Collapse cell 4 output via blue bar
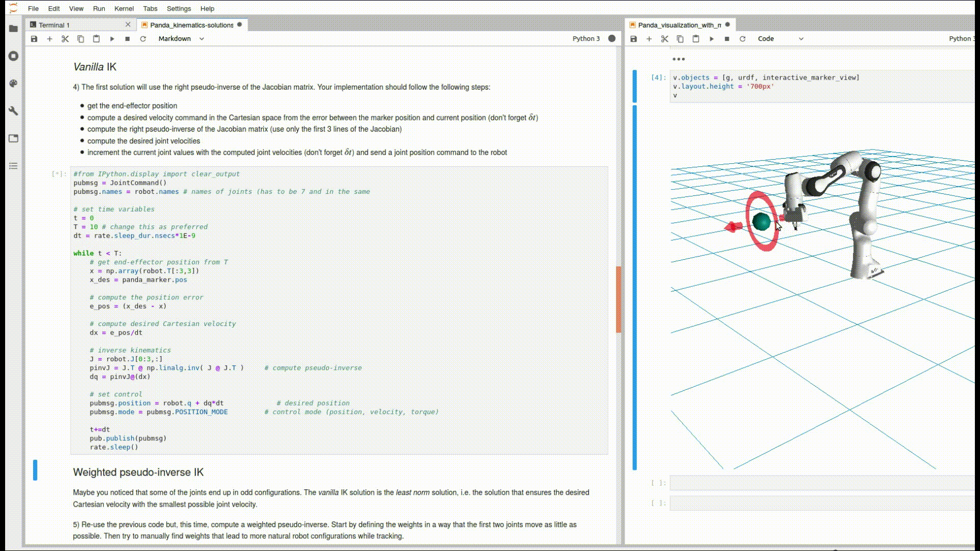This screenshot has width=980, height=551. [634, 287]
